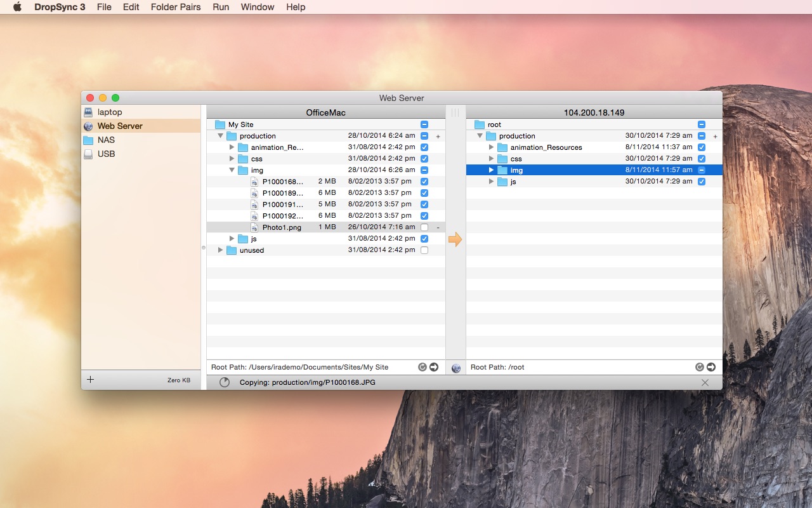
Task: Expand the unused folder
Action: coord(221,250)
